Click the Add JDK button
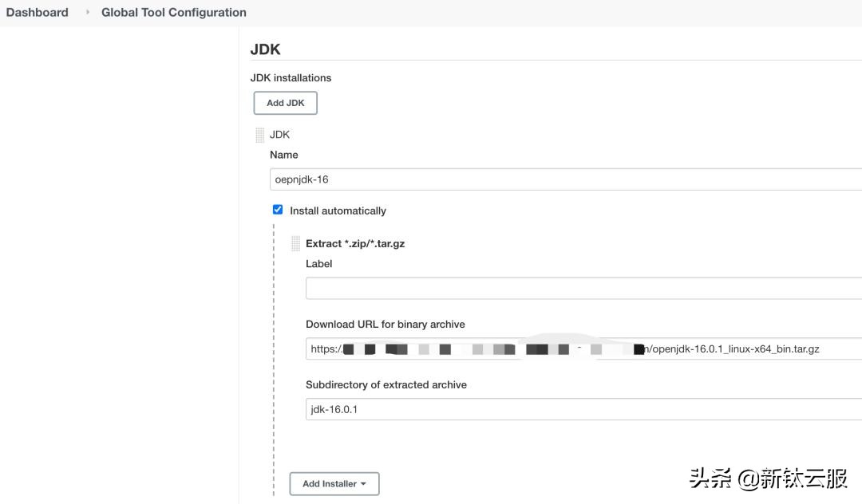Image resolution: width=862 pixels, height=504 pixels. point(285,102)
